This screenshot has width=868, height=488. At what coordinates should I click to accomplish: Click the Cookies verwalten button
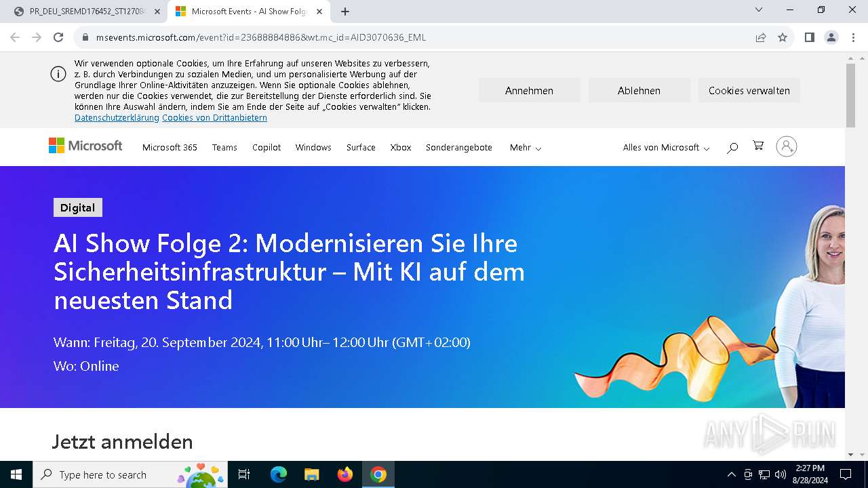[x=749, y=90]
